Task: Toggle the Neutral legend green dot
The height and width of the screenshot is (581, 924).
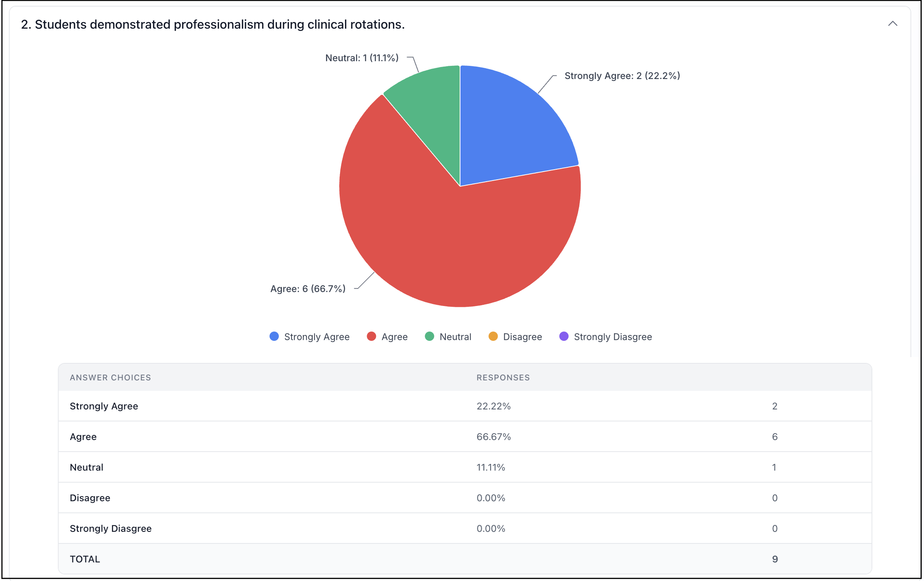Action: [429, 336]
